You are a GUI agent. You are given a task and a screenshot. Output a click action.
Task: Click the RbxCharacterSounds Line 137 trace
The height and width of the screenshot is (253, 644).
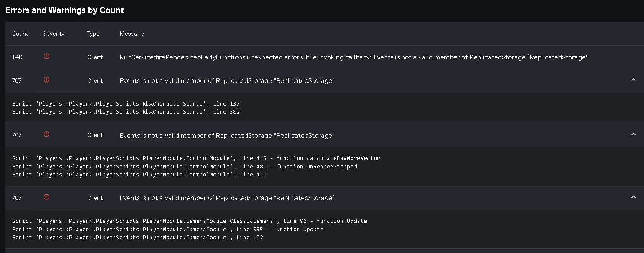[x=126, y=103]
